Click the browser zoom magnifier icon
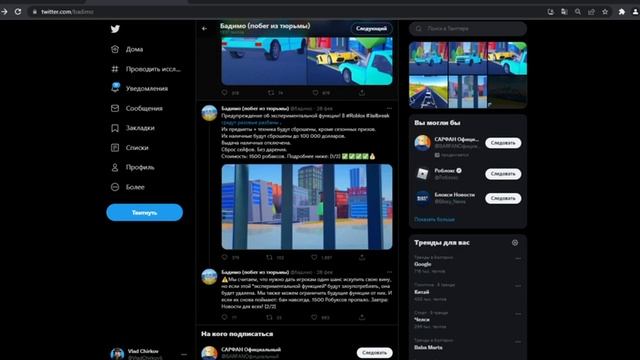This screenshot has height=360, width=640. point(578,12)
